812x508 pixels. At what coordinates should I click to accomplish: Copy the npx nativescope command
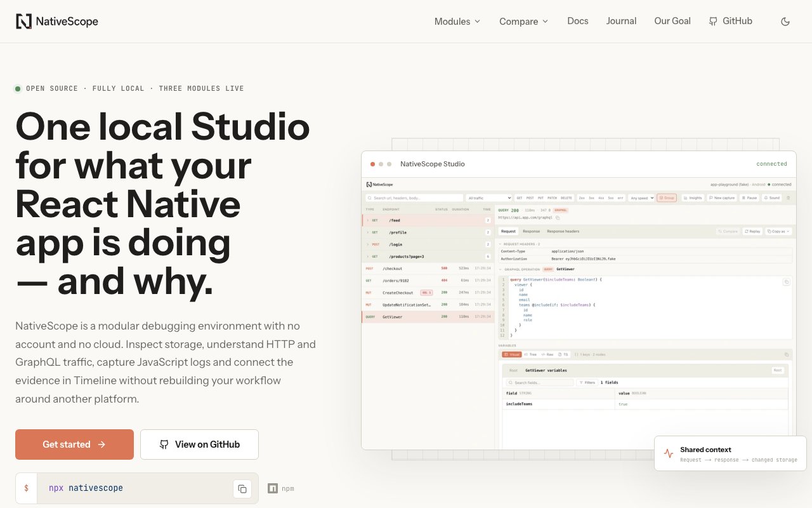tap(242, 488)
